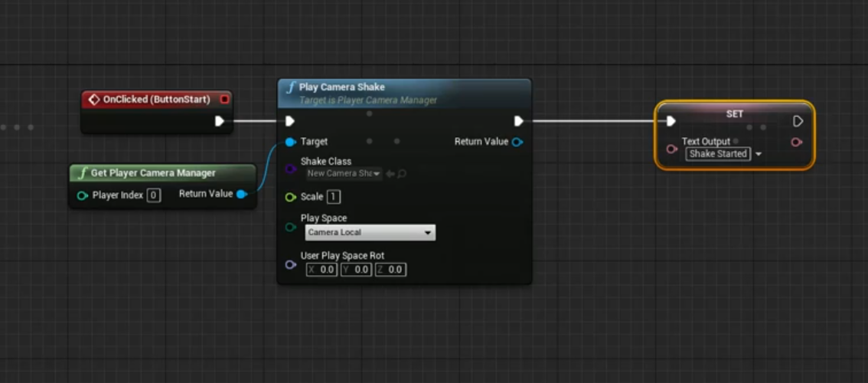
Task: Click the SET node execution input pin
Action: pos(671,121)
